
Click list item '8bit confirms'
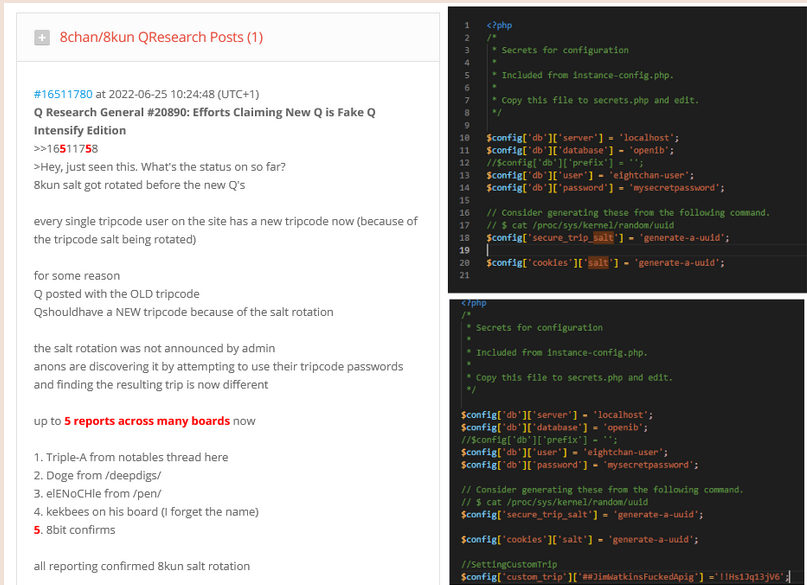pyautogui.click(x=80, y=530)
